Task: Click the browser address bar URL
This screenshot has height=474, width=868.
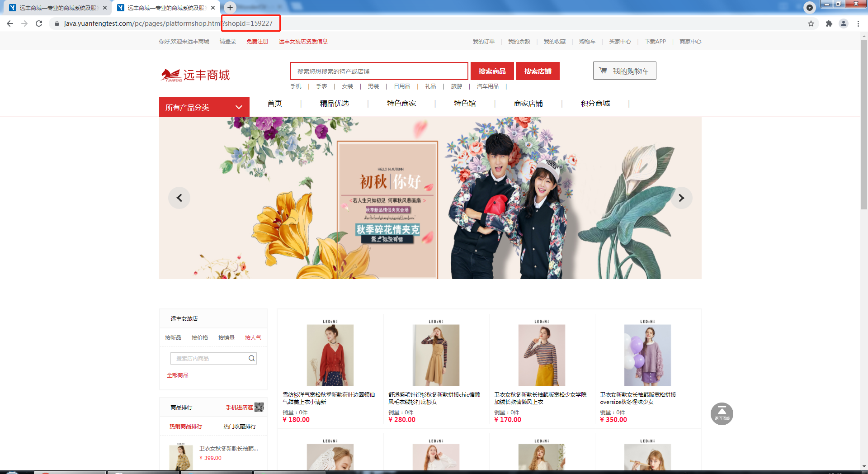Action: click(168, 24)
